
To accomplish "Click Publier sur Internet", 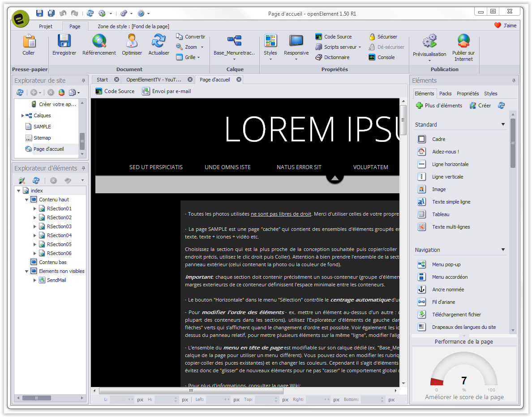I will pos(463,45).
